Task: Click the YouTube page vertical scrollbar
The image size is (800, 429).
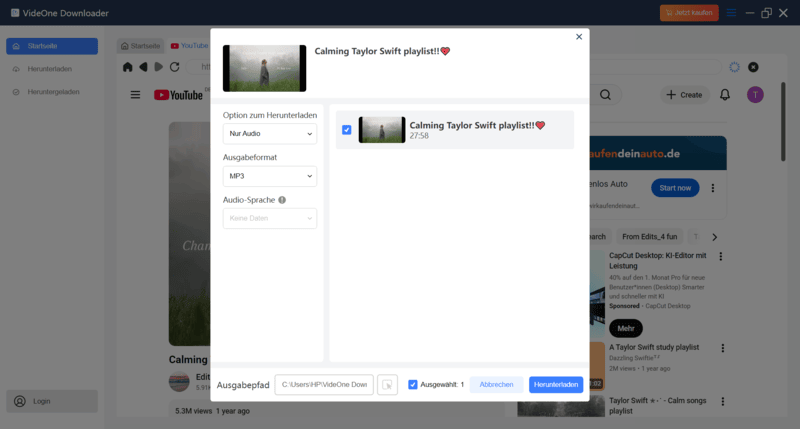Action: pyautogui.click(x=783, y=121)
